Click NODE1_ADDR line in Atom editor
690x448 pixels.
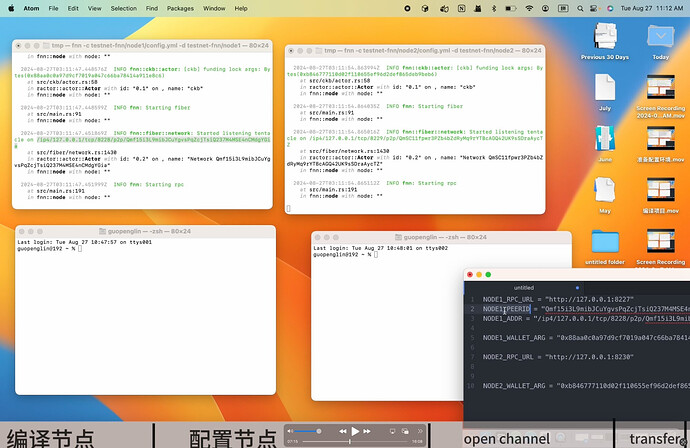[586, 319]
